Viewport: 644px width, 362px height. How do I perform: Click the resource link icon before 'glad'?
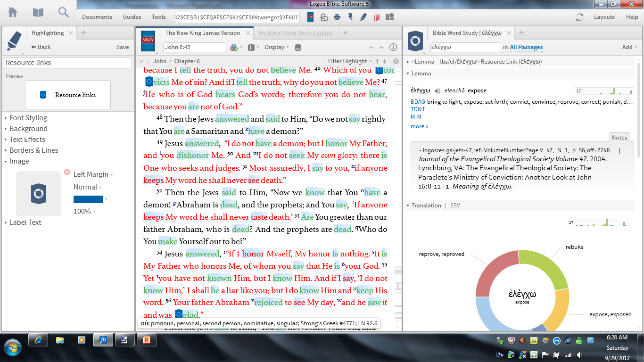tap(179, 313)
